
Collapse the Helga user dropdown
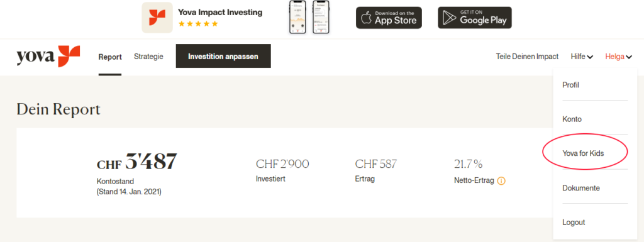(618, 57)
